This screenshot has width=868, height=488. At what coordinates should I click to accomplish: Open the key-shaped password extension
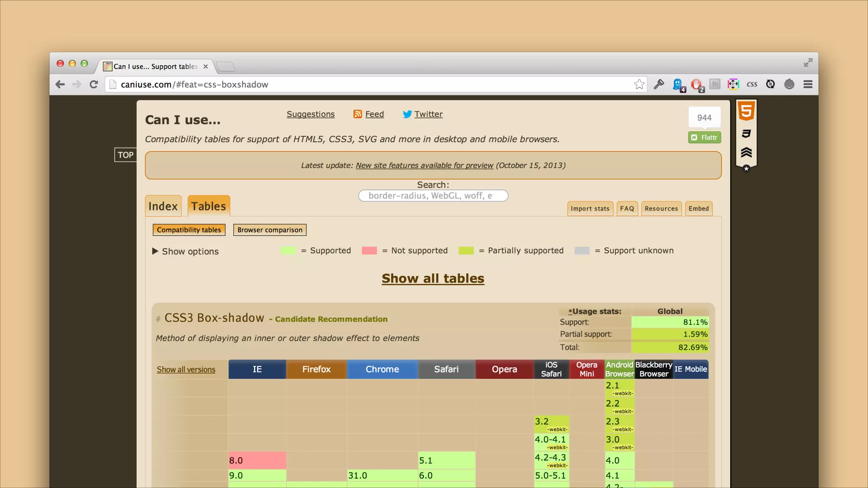coord(659,84)
